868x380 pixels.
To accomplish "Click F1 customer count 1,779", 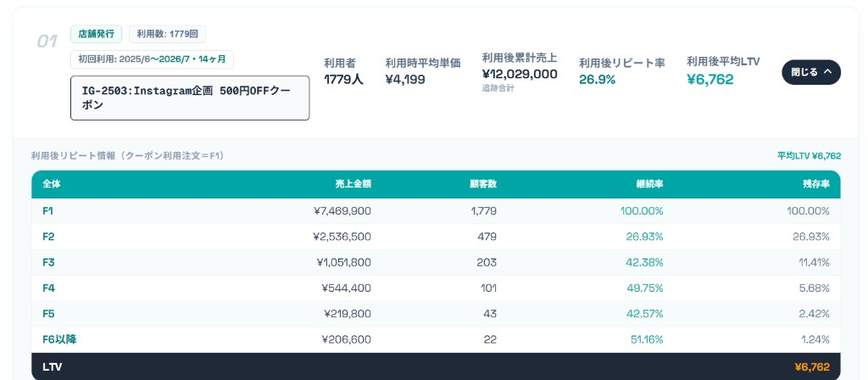I will (484, 211).
